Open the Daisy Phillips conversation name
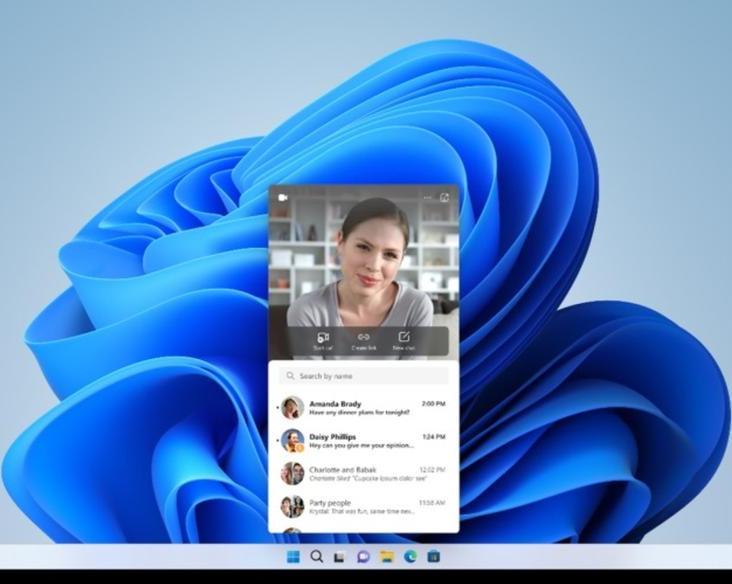 click(x=332, y=437)
